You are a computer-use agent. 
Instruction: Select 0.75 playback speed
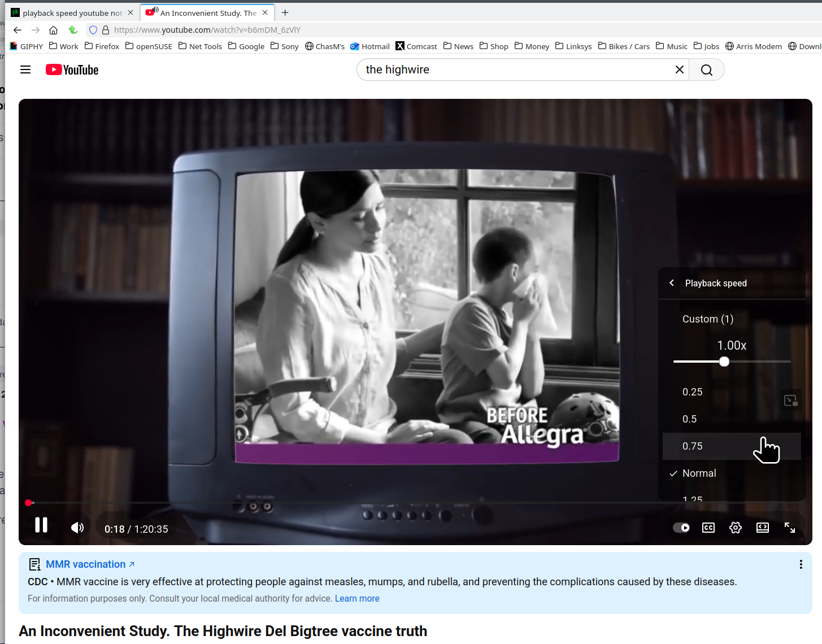tap(732, 446)
